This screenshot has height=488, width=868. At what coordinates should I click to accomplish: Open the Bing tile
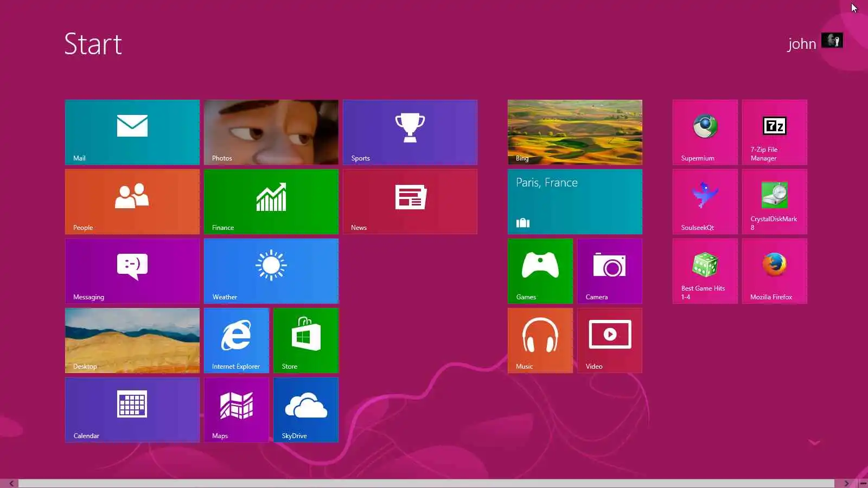(575, 132)
